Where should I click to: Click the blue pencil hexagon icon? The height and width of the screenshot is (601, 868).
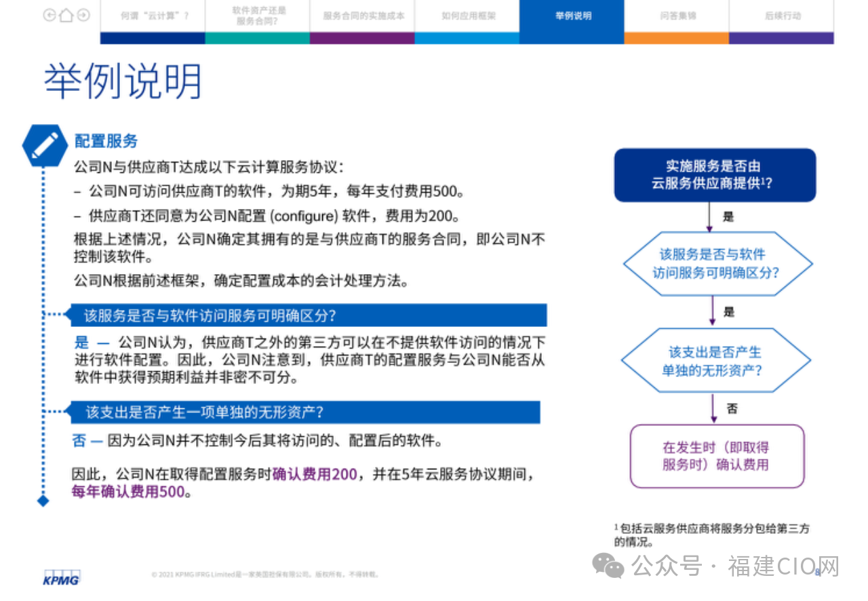pos(44,145)
